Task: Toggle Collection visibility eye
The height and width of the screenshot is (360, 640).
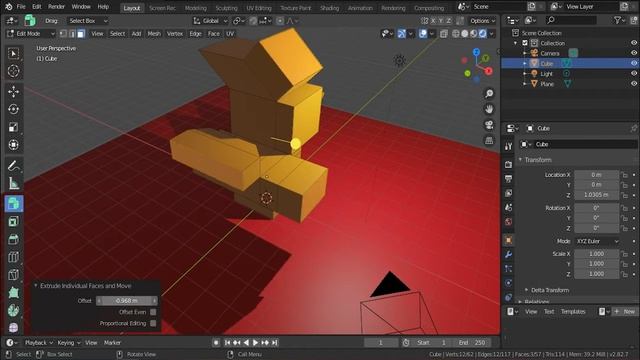Action: [x=633, y=43]
